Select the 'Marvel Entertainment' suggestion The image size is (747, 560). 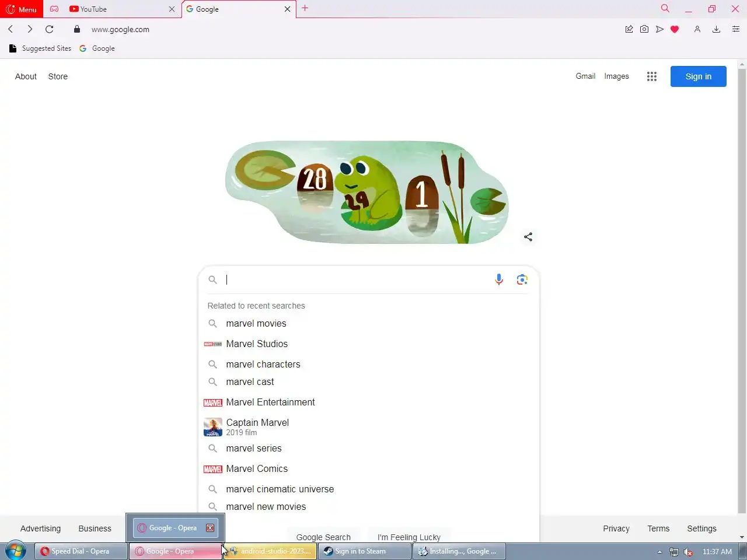point(369,402)
